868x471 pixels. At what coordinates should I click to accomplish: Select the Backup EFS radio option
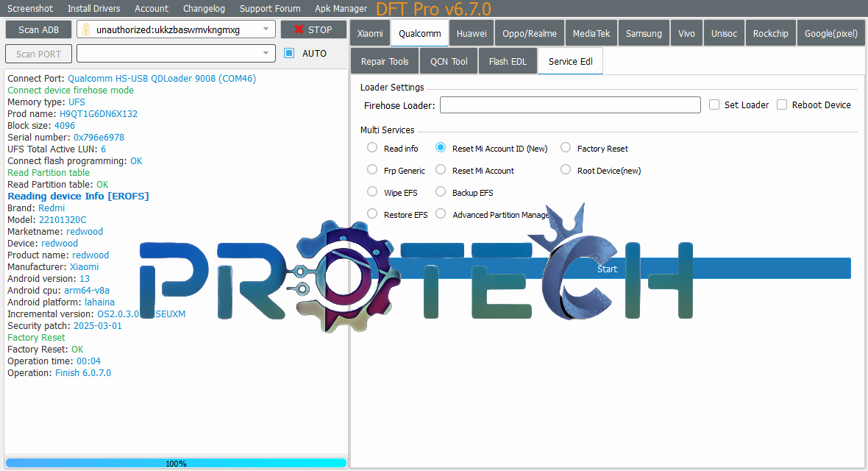pyautogui.click(x=441, y=192)
